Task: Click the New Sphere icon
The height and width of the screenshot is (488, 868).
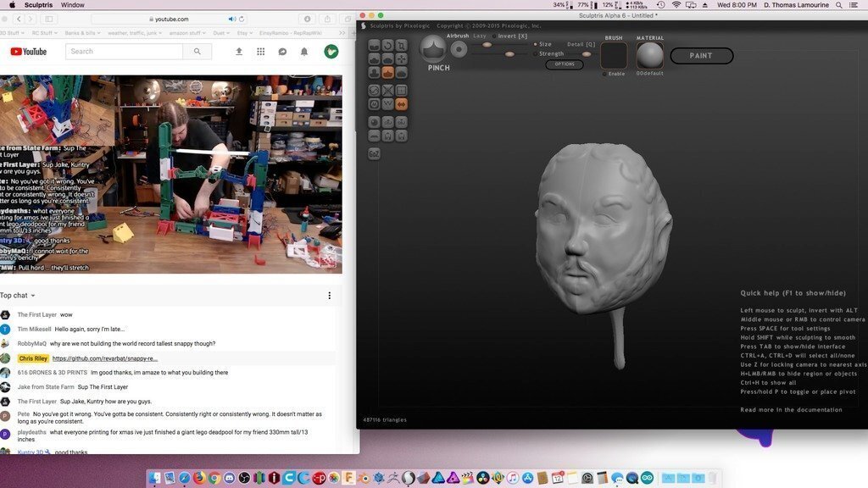Action: coord(374,122)
